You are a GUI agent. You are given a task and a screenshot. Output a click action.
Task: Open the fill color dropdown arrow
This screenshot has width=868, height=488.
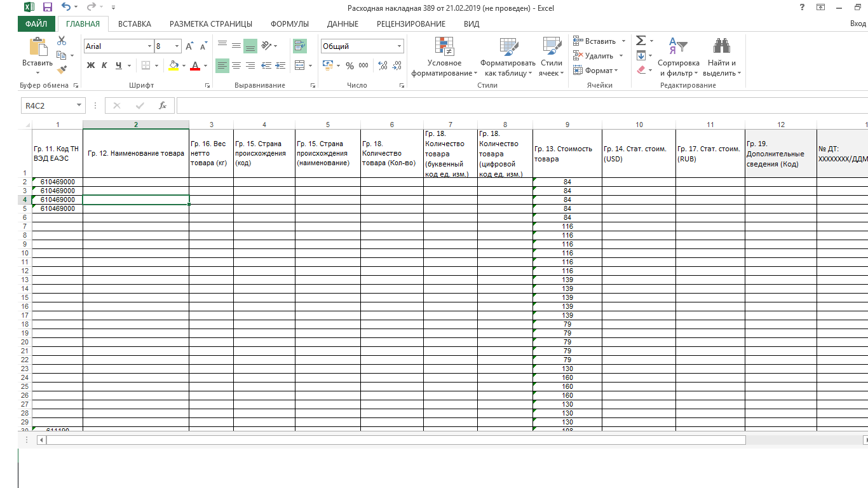click(184, 65)
